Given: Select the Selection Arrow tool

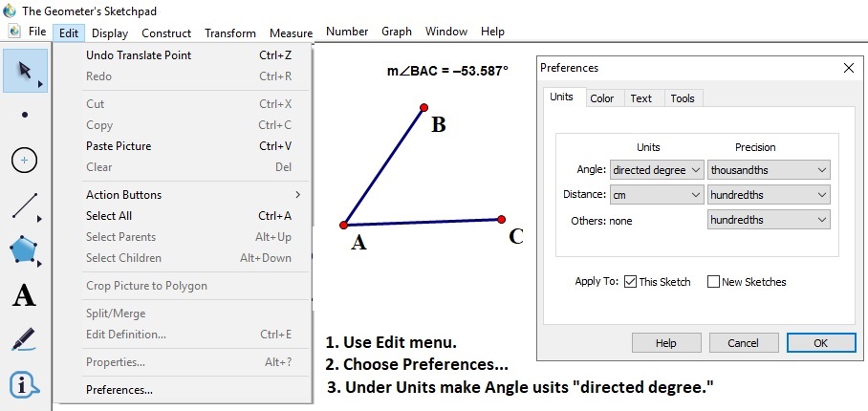Looking at the screenshot, I should (x=25, y=70).
